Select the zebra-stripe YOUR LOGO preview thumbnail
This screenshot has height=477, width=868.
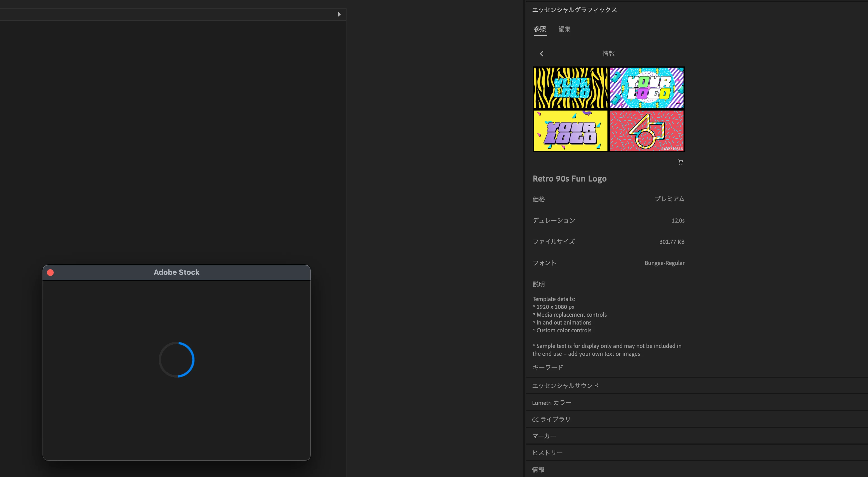pos(570,88)
